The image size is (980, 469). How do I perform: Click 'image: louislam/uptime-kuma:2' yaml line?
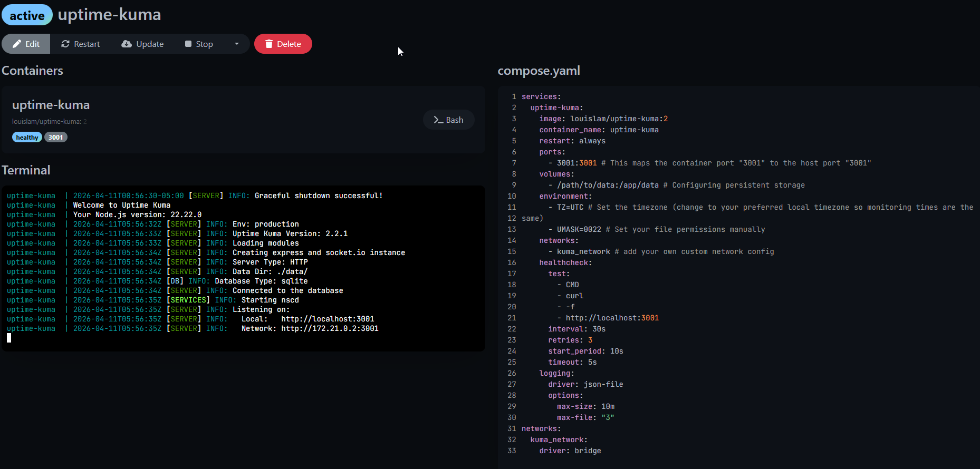[603, 119]
